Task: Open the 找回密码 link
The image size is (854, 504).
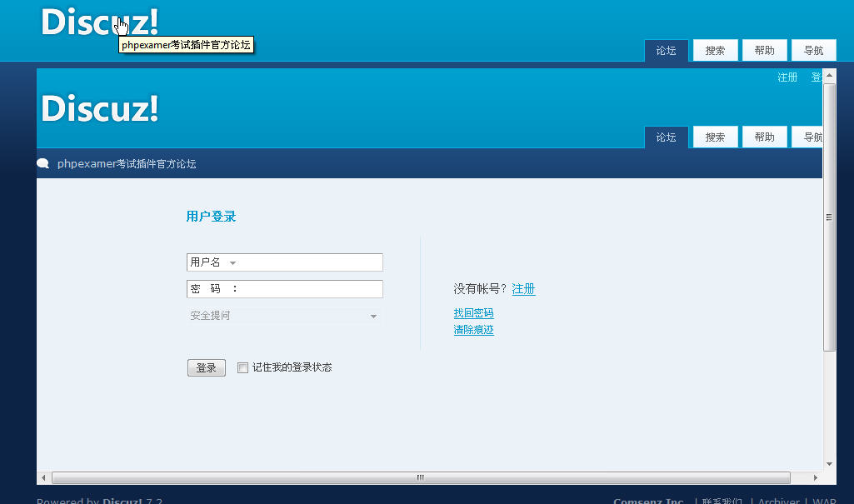Action: pyautogui.click(x=474, y=313)
